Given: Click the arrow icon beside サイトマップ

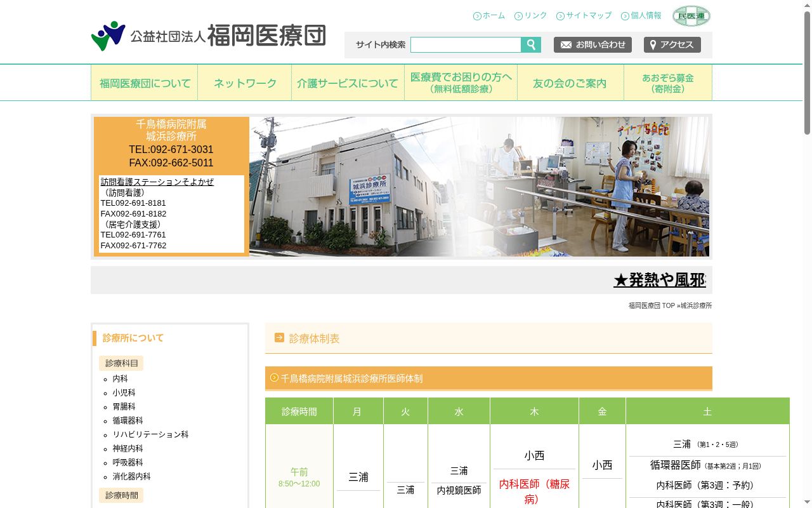Looking at the screenshot, I should tap(560, 16).
